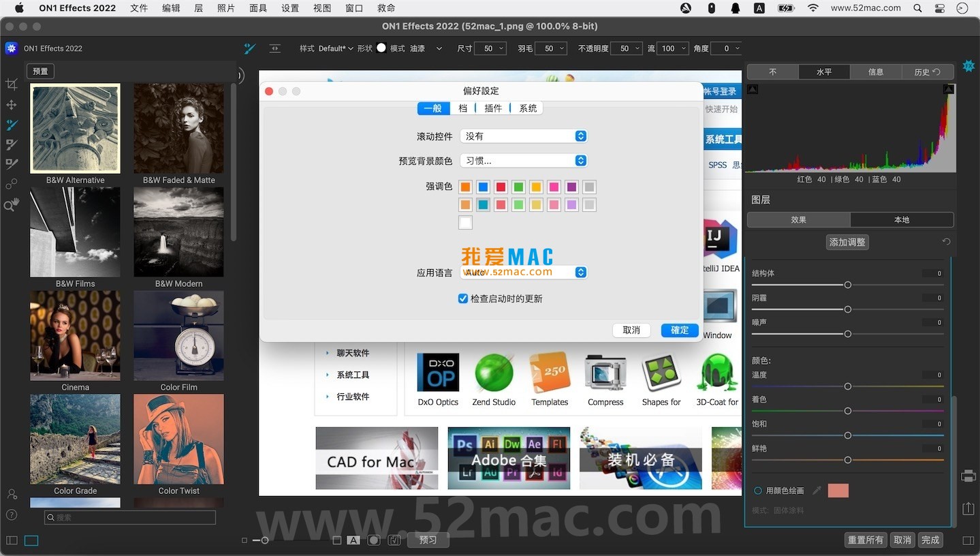Toggle right panel visibility icon at bottom

(x=968, y=540)
